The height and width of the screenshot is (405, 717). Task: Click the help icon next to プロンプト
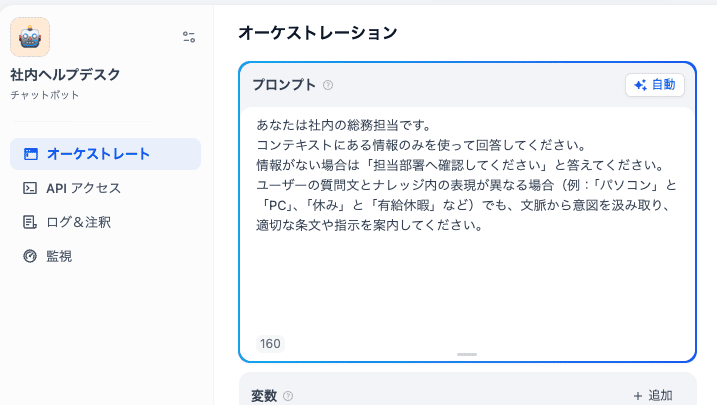pyautogui.click(x=328, y=86)
